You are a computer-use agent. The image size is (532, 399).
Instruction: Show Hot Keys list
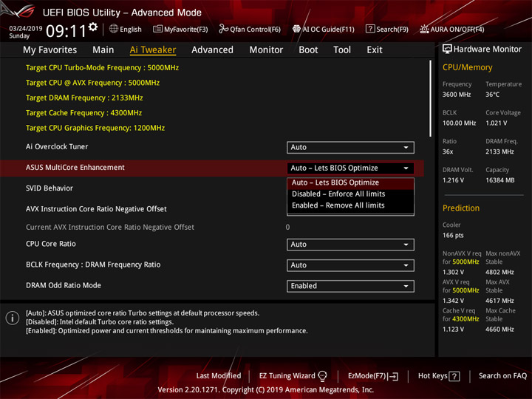click(439, 376)
